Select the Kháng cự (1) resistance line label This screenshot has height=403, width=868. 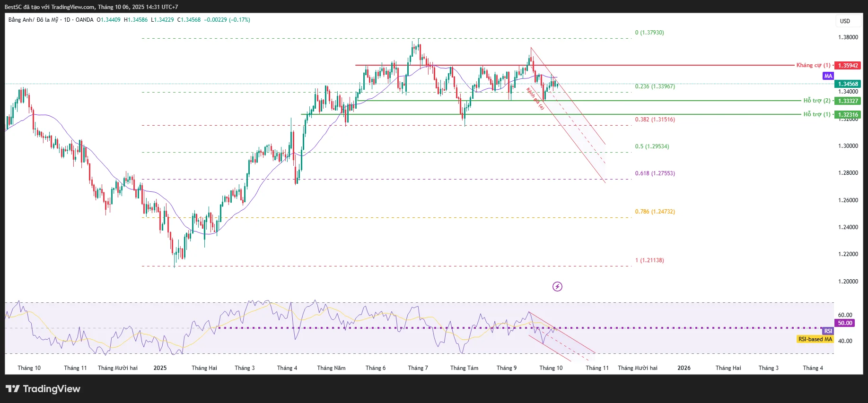click(813, 65)
